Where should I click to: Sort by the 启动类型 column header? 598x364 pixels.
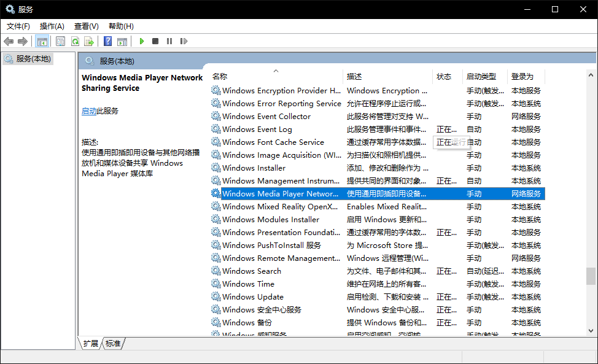point(481,77)
